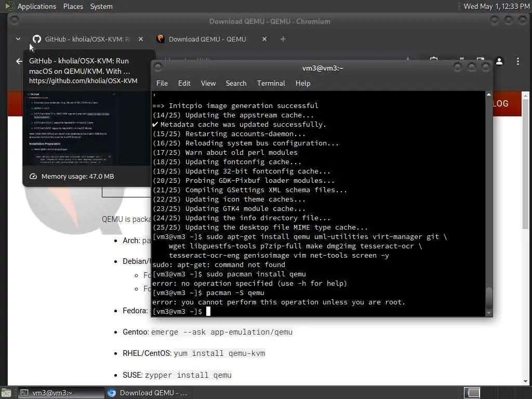The width and height of the screenshot is (532, 399).
Task: Open terminal Search menu
Action: pos(236,83)
